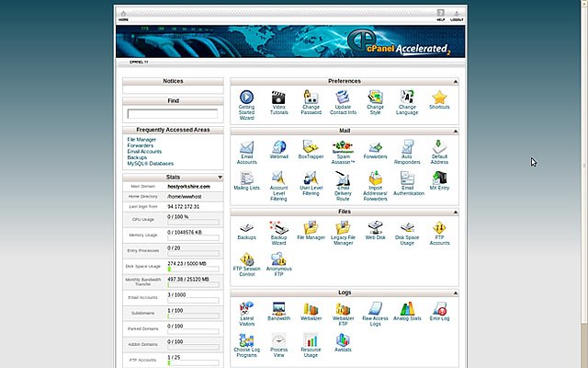Open Resource Usage

[311, 345]
